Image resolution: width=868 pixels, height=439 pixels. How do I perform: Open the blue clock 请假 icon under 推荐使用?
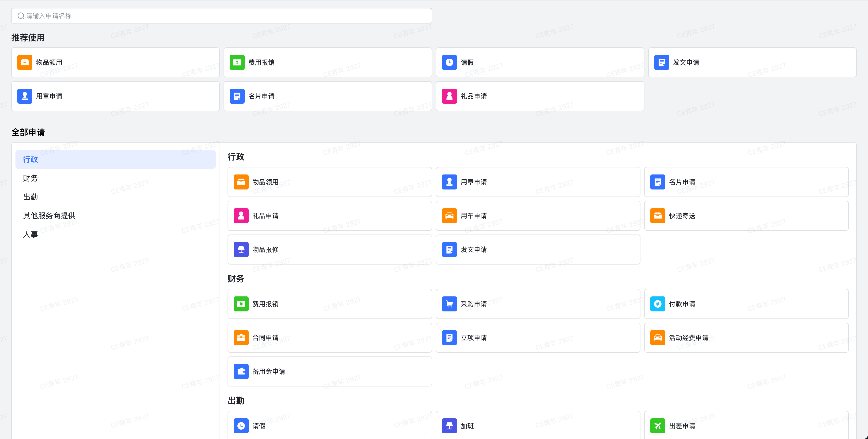tap(449, 62)
